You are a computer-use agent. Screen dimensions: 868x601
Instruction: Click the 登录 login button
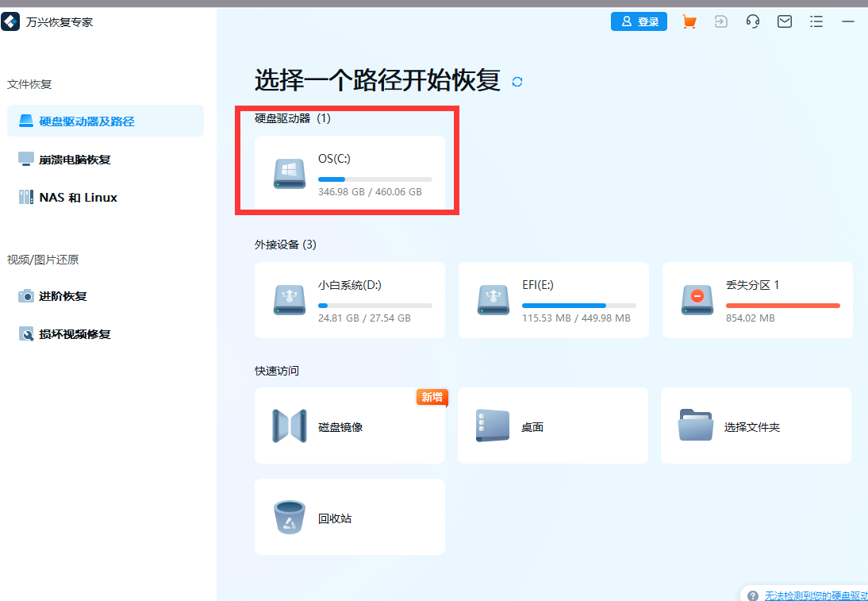[639, 21]
